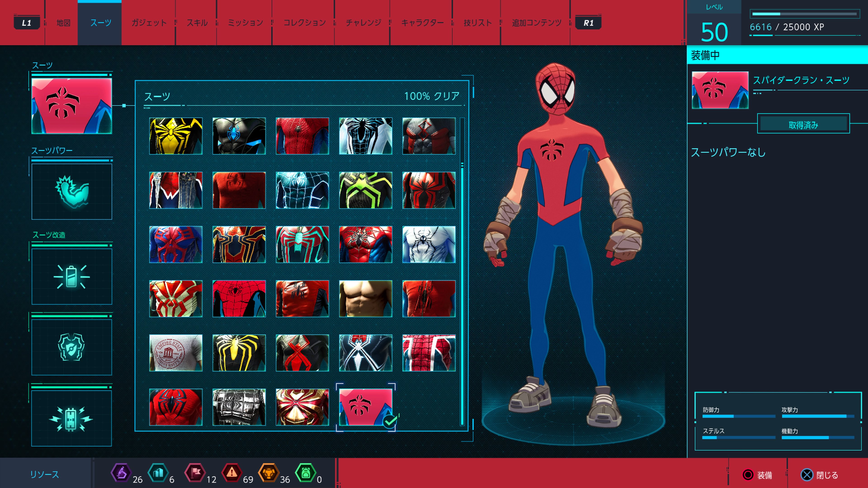Select the equipped pink Spider-Clan suit thumbnail

[366, 407]
